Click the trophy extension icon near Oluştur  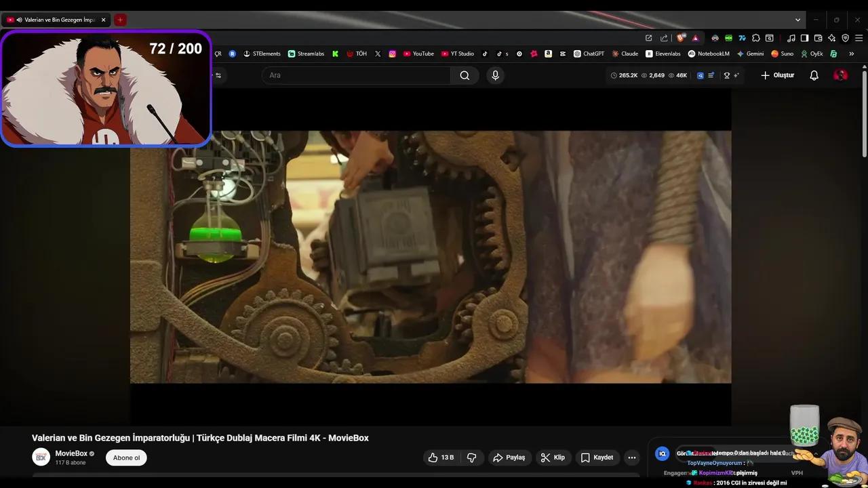pyautogui.click(x=727, y=75)
